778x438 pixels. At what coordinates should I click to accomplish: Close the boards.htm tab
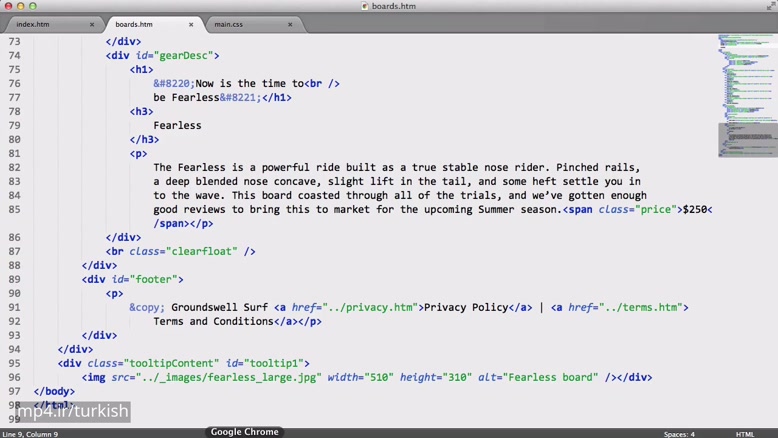[191, 24]
